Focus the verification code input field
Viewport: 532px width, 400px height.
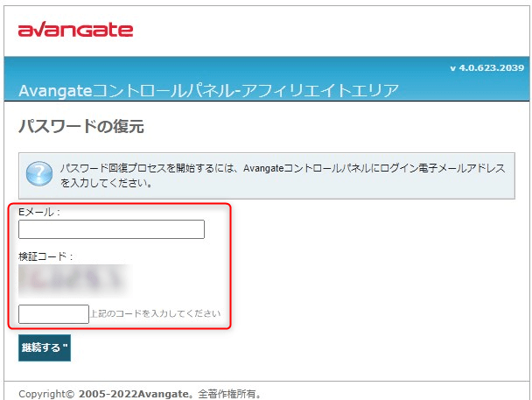point(53,314)
